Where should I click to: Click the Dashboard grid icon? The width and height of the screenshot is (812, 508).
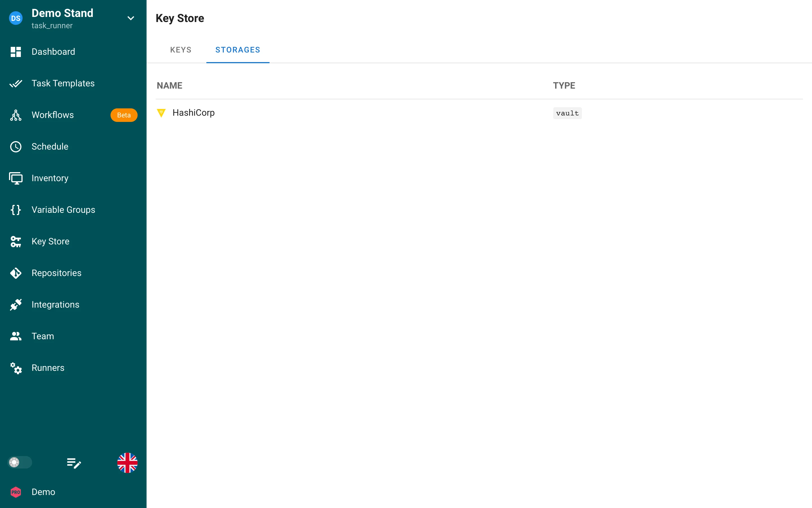click(16, 52)
